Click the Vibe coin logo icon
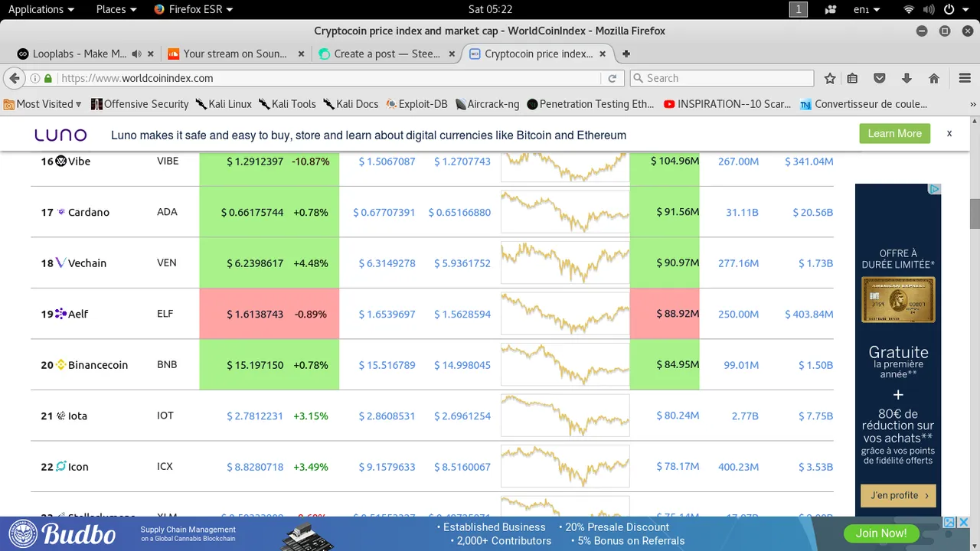The image size is (980, 551). point(61,161)
